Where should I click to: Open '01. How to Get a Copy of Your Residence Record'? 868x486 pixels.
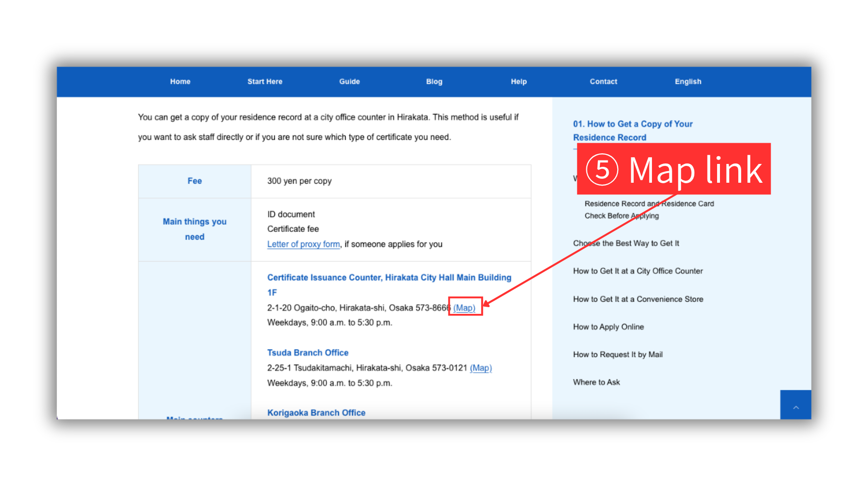pyautogui.click(x=633, y=131)
